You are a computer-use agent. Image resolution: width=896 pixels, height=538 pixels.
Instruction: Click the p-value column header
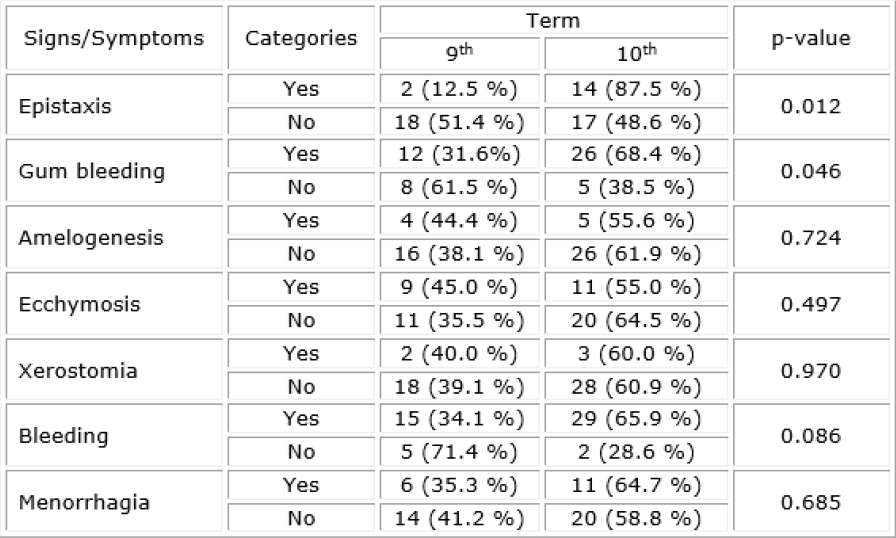811,38
